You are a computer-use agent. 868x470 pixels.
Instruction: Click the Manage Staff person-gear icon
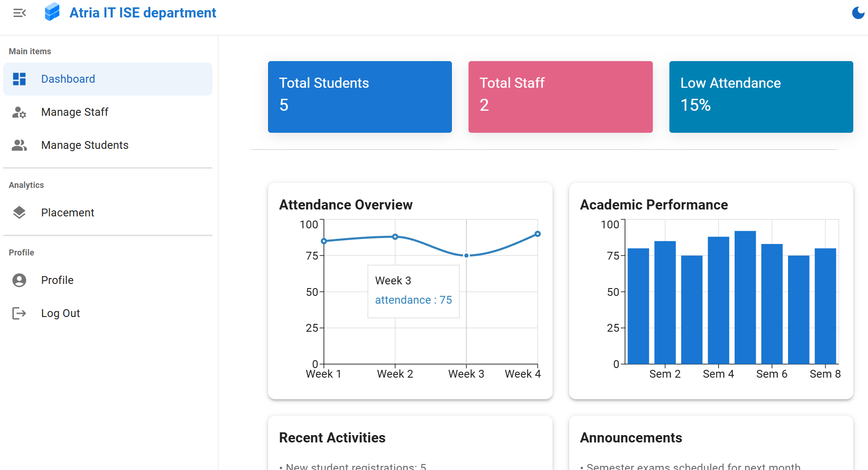pos(19,112)
